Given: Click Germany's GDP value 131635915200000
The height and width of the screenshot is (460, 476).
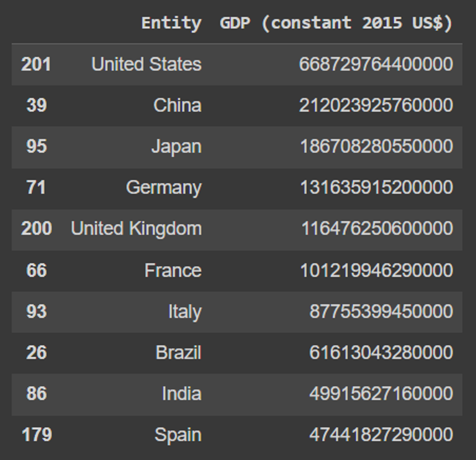Looking at the screenshot, I should pyautogui.click(x=377, y=188).
